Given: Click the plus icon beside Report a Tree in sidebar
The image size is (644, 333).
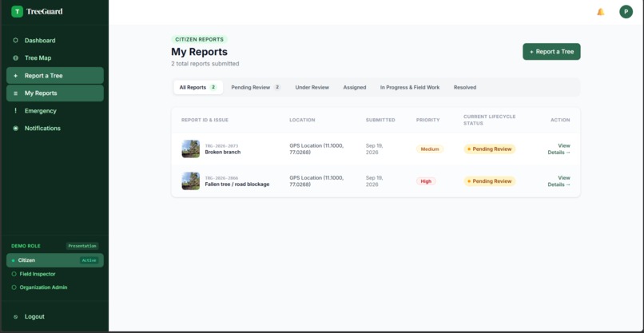Looking at the screenshot, I should [16, 76].
